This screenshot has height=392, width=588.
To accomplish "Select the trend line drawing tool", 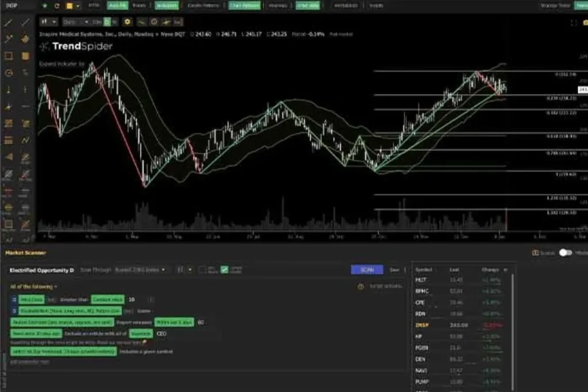I will coord(9,23).
